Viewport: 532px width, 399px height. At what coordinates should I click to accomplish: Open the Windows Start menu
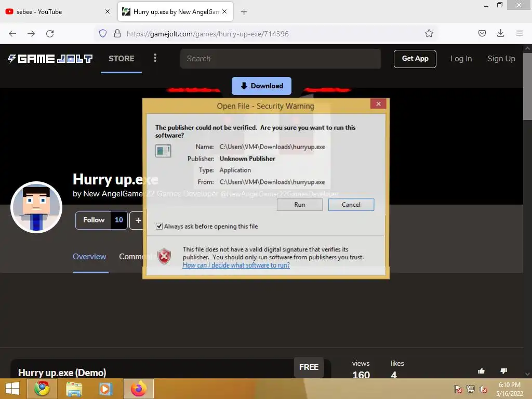tap(12, 389)
